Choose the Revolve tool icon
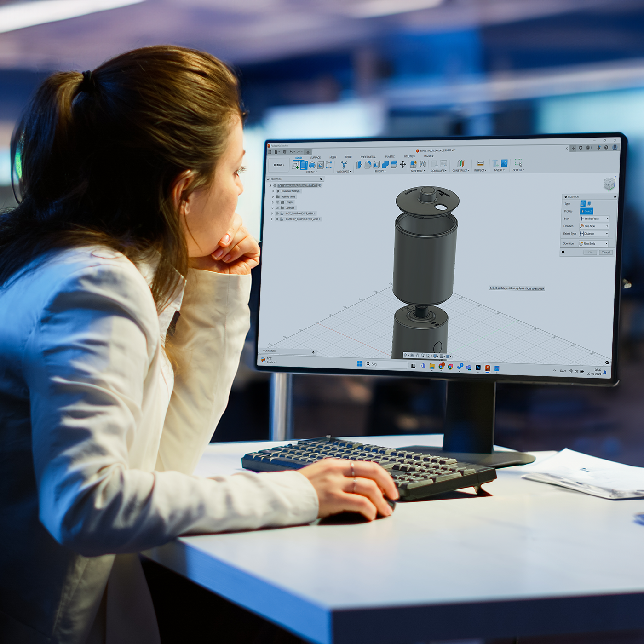644x644 pixels. point(312,165)
